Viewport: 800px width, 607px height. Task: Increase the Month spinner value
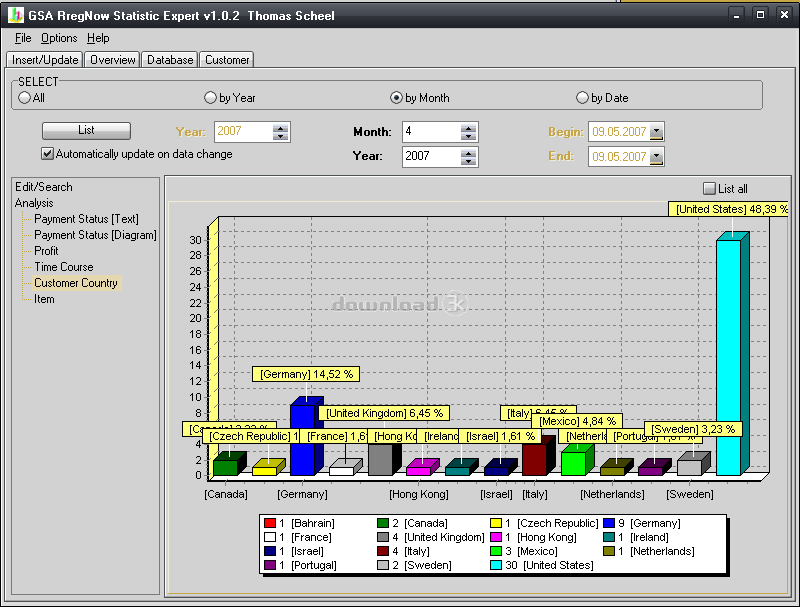point(468,128)
